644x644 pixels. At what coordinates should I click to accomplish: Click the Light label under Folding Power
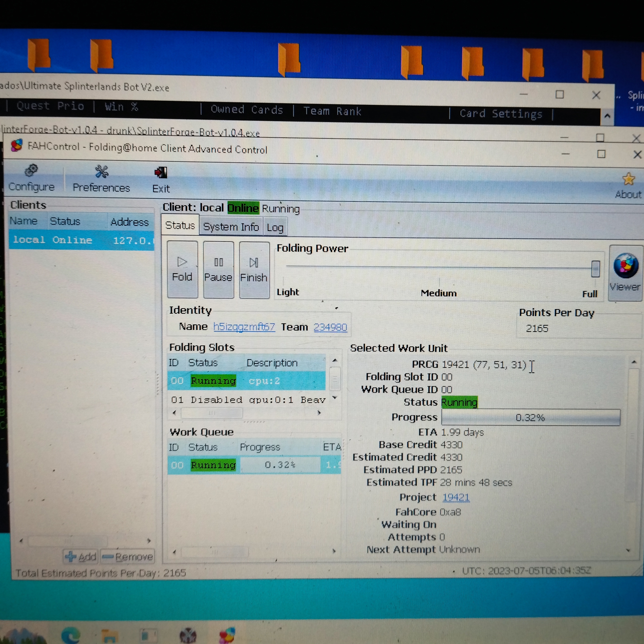pyautogui.click(x=288, y=292)
